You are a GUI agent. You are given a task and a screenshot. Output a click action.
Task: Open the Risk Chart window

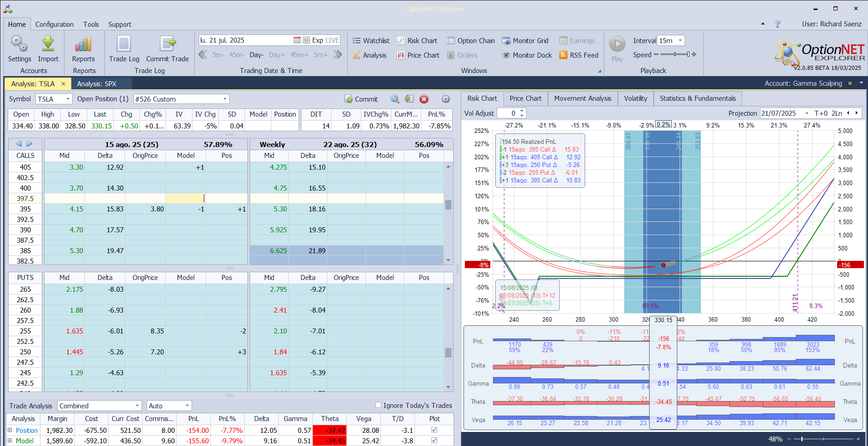tap(417, 41)
